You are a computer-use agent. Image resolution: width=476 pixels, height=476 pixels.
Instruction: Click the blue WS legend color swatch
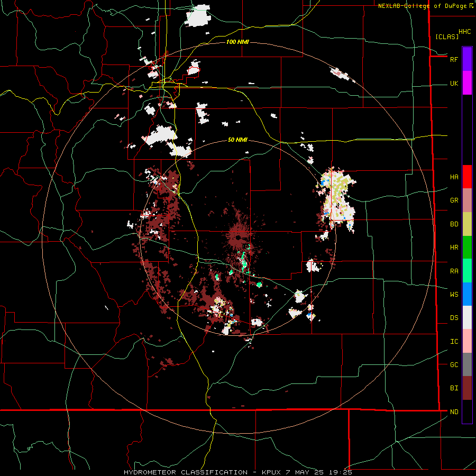tap(467, 294)
